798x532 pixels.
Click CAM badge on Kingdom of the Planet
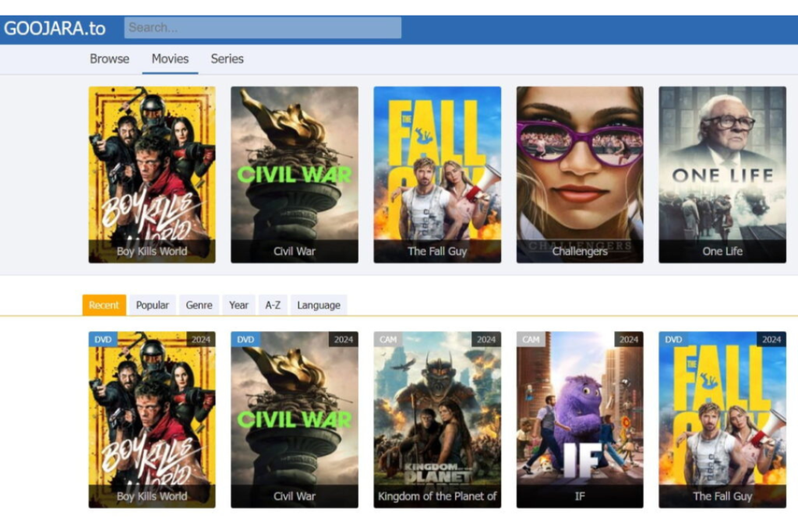click(388, 340)
